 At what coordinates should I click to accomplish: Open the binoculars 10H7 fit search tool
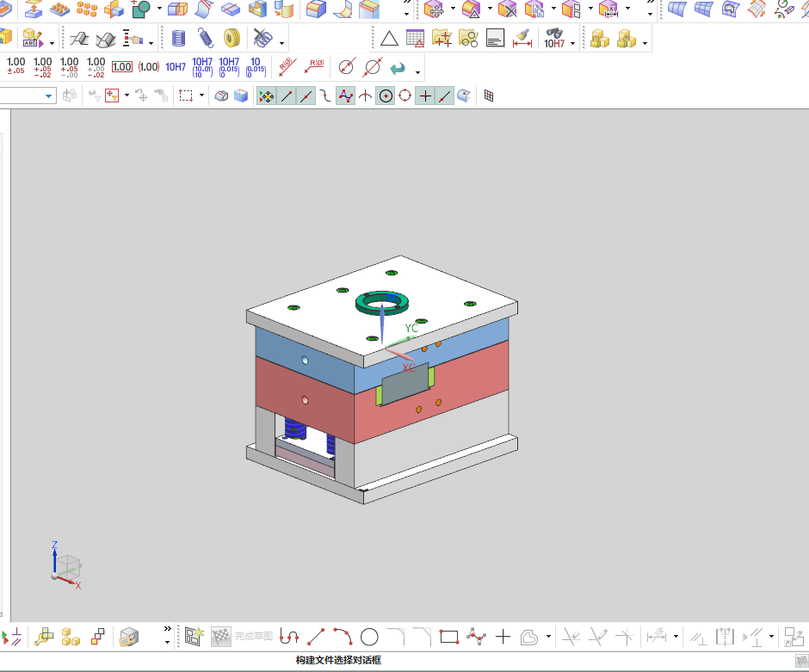click(554, 39)
